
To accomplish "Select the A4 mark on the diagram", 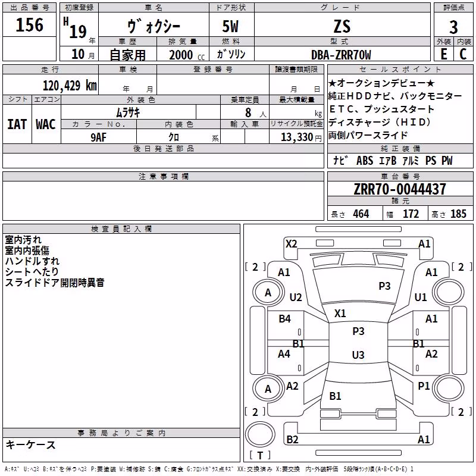I will point(284,354).
